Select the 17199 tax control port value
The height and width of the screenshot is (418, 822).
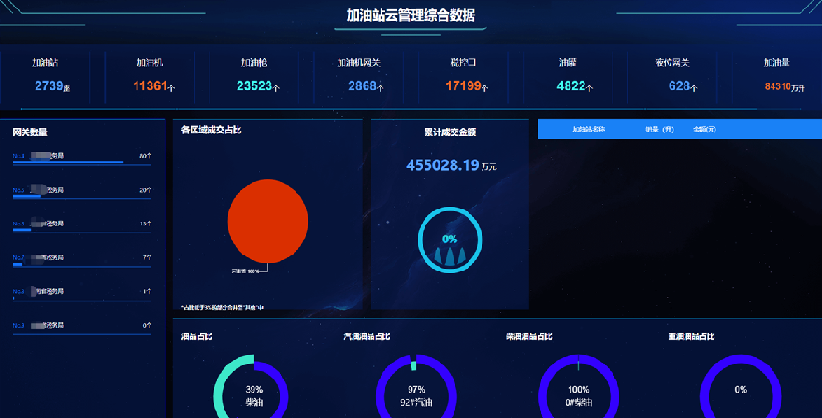463,85
